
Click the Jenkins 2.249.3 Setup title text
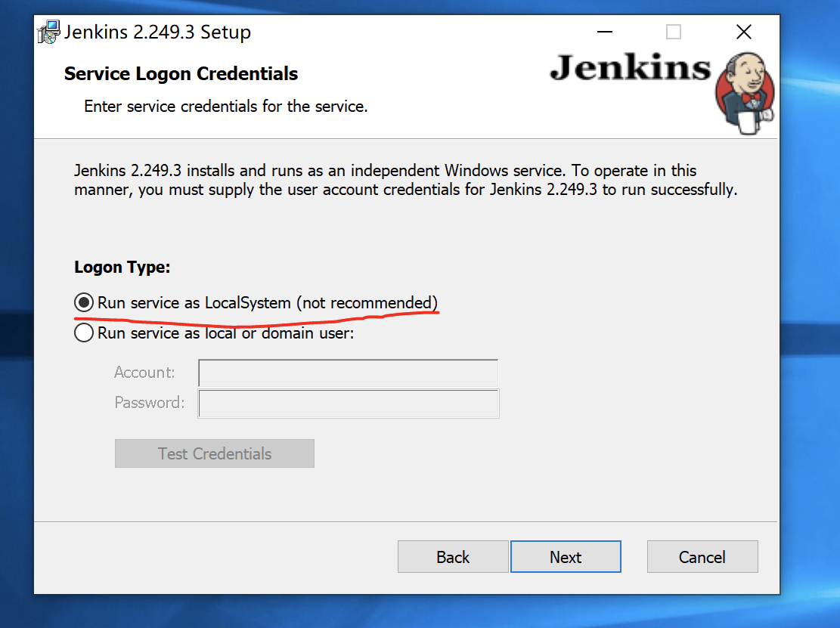click(x=157, y=32)
